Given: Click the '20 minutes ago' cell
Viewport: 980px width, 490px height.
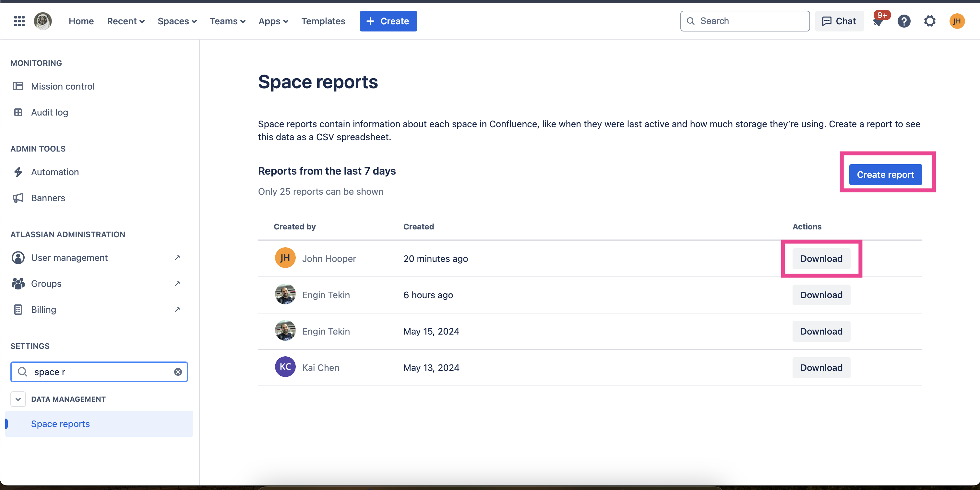Looking at the screenshot, I should [435, 259].
